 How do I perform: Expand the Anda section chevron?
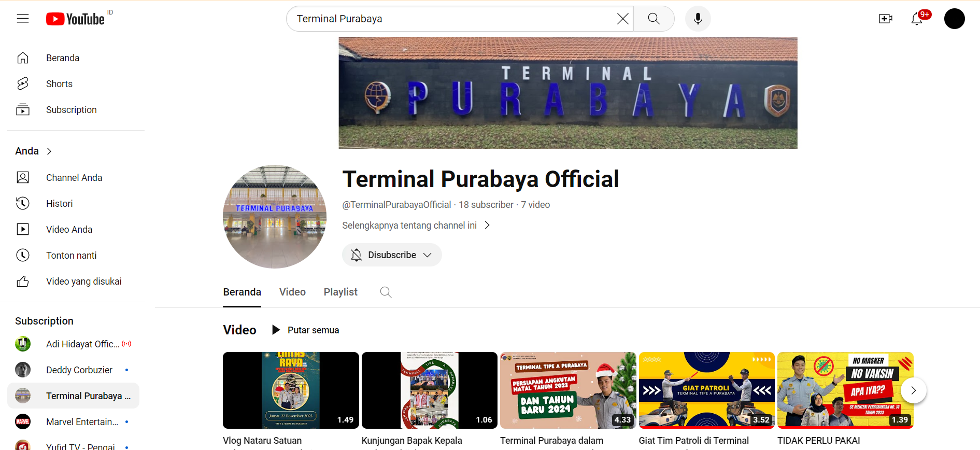point(49,151)
